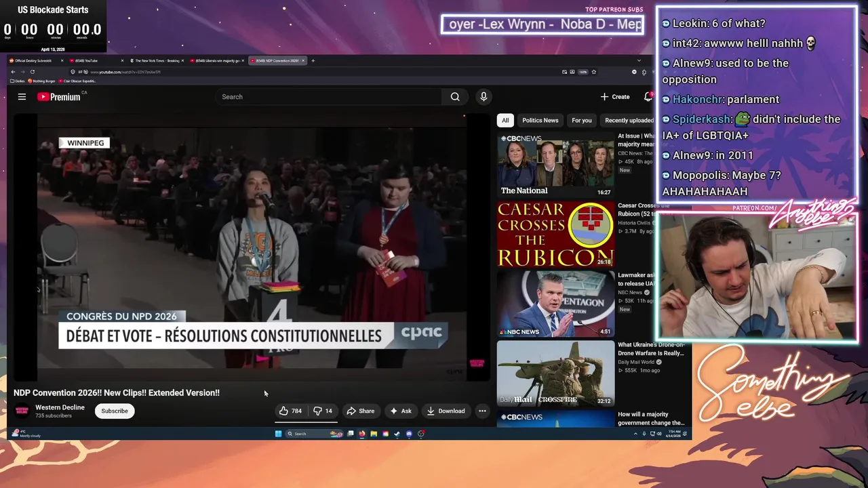868x488 pixels.
Task: Like the video with thumbs up
Action: click(x=290, y=411)
